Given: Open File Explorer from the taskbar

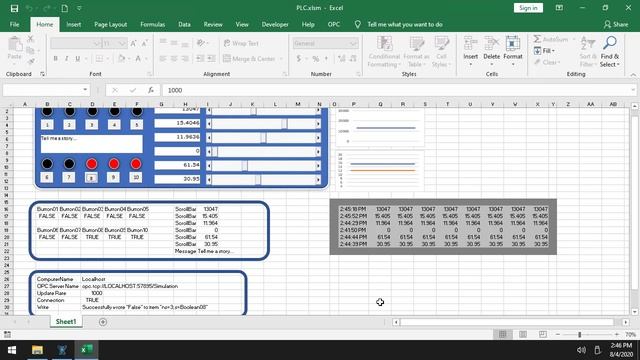Looking at the screenshot, I should [37, 350].
